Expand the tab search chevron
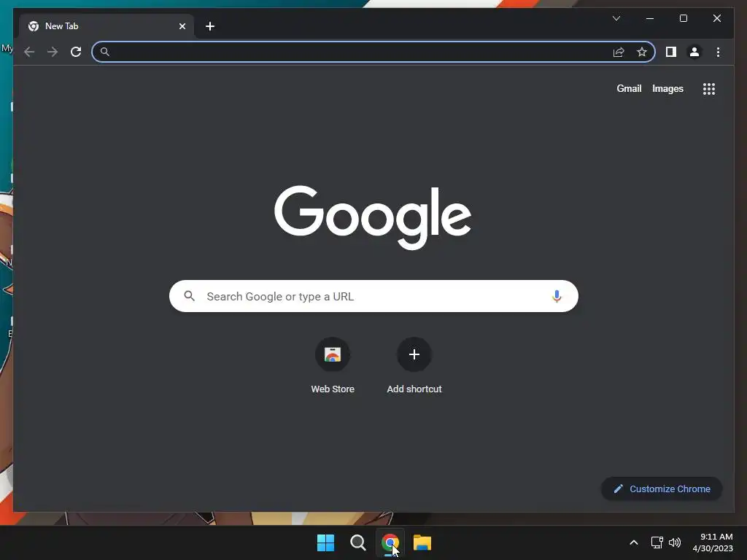This screenshot has height=560, width=747. [x=616, y=18]
